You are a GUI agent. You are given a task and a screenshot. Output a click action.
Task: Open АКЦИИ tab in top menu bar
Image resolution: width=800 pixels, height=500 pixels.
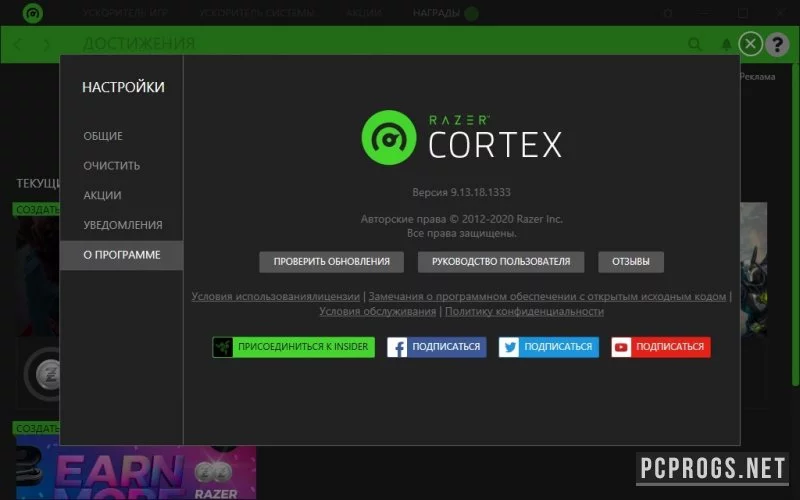(x=364, y=13)
